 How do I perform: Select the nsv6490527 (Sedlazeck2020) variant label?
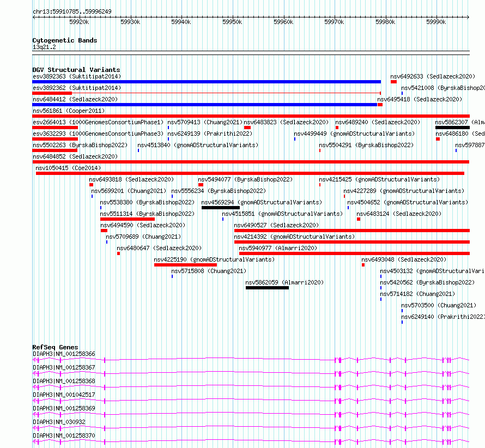click(x=276, y=225)
